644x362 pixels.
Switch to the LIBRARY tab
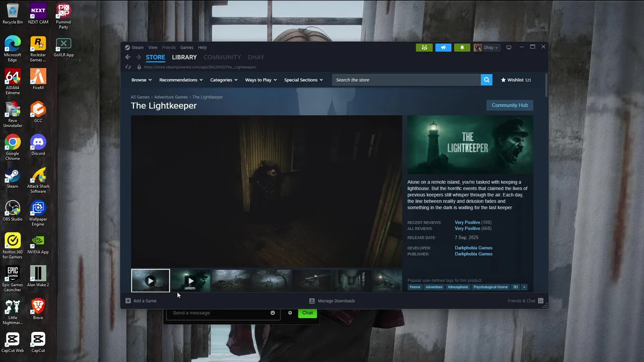184,57
